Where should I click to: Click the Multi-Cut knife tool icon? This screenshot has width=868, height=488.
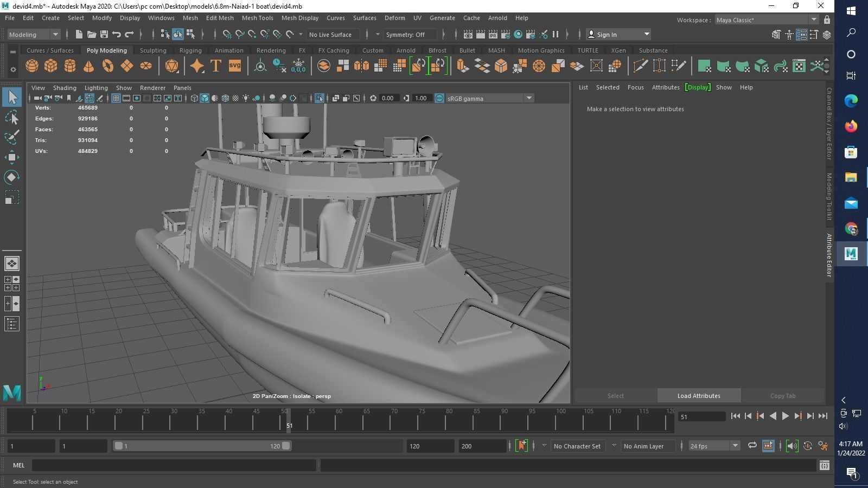click(640, 66)
